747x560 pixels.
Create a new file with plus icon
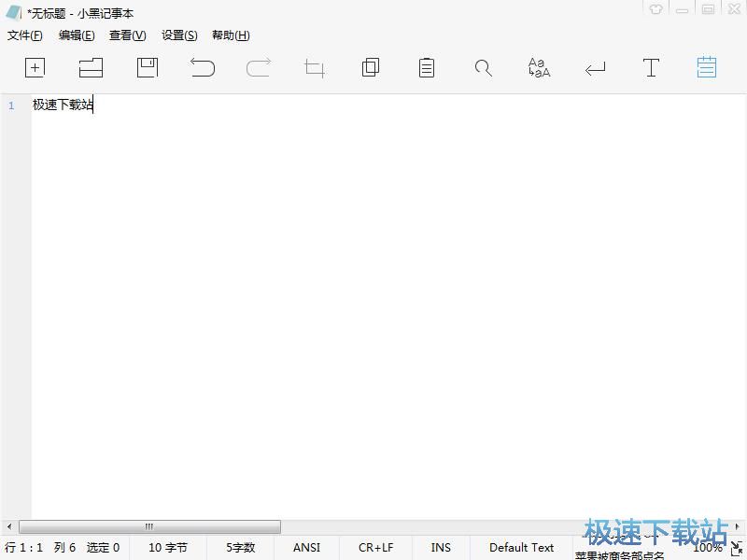coord(35,67)
